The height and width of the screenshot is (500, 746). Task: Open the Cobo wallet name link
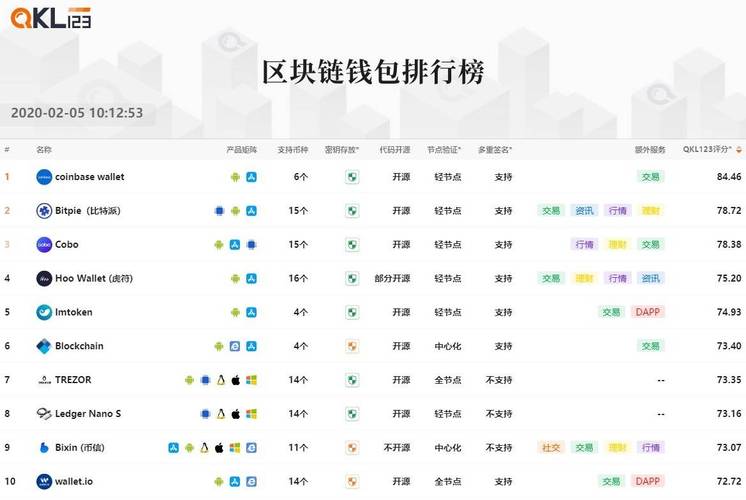pos(67,245)
